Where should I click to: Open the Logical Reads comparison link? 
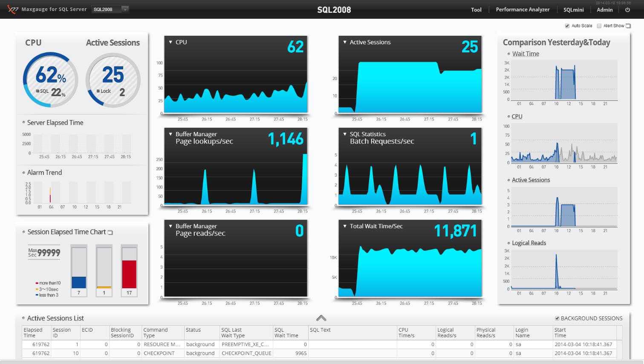[x=529, y=243]
